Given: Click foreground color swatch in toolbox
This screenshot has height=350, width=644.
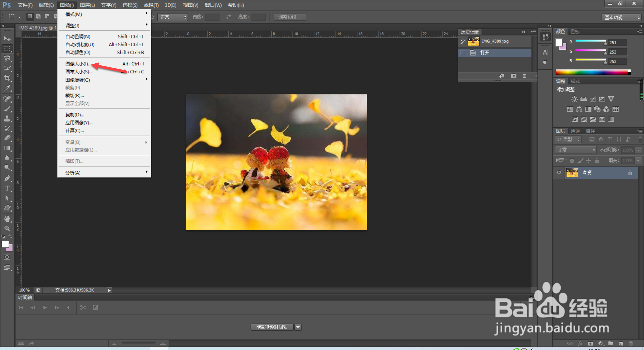Looking at the screenshot, I should point(5,244).
